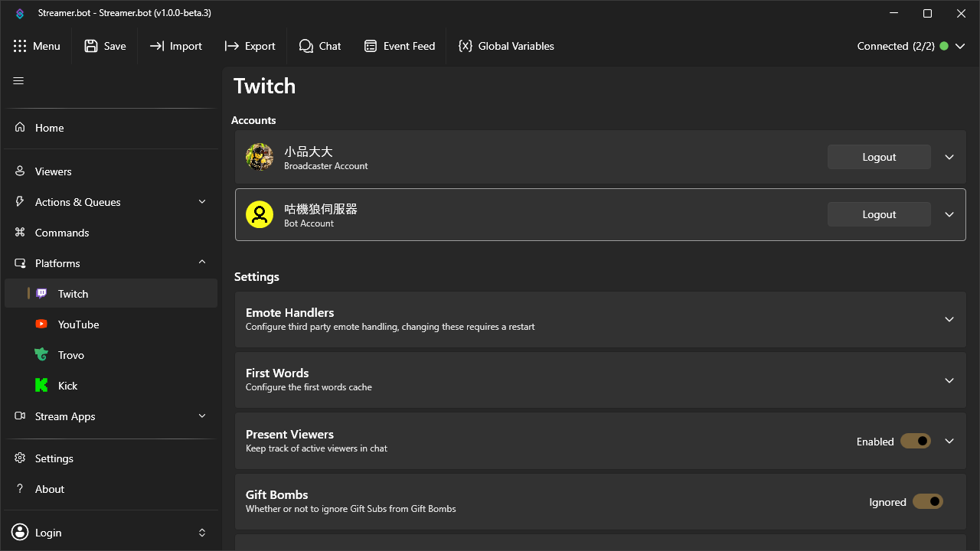Screen dimensions: 980x551
Task: Logout the Broadcaster Account 小品大大
Action: [878, 156]
